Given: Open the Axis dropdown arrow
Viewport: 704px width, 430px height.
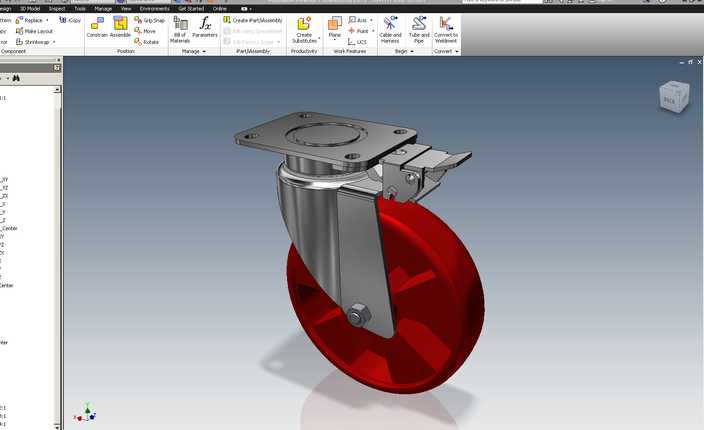Looking at the screenshot, I should click(x=371, y=20).
